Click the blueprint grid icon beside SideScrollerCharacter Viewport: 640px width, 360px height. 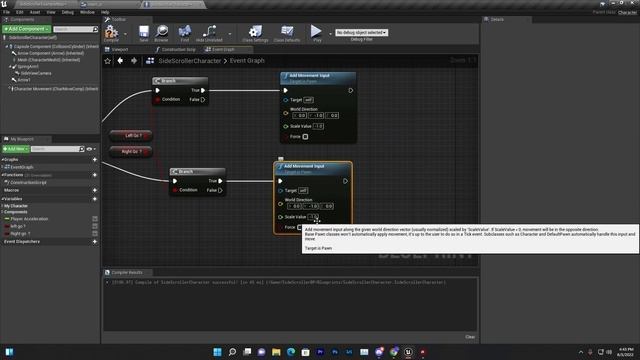click(150, 60)
